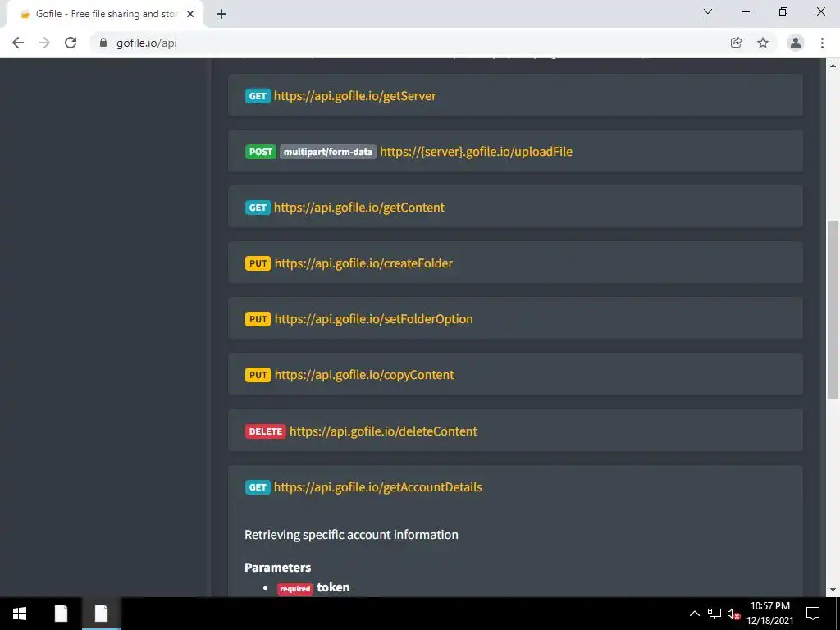Screen dimensions: 840x630
Task: Open the Windows Start menu
Action: point(20,614)
